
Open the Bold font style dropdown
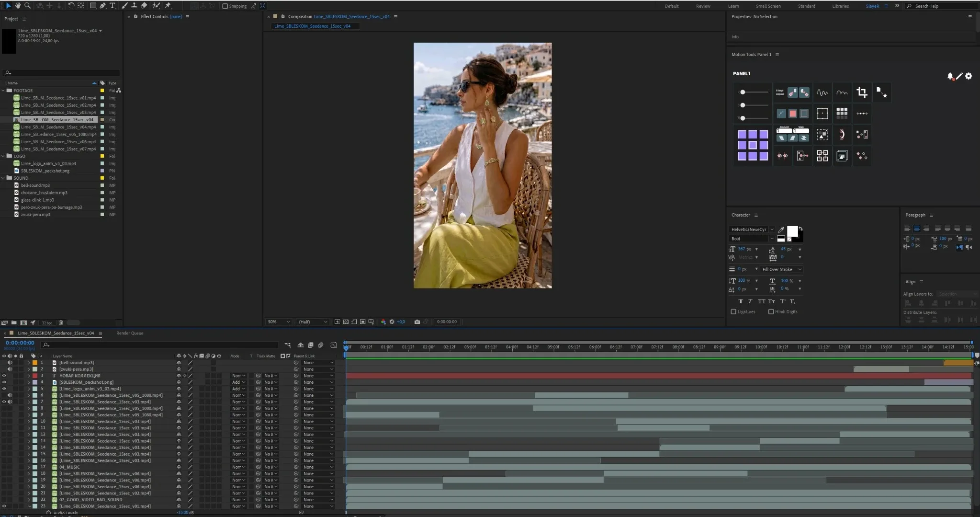tap(752, 239)
